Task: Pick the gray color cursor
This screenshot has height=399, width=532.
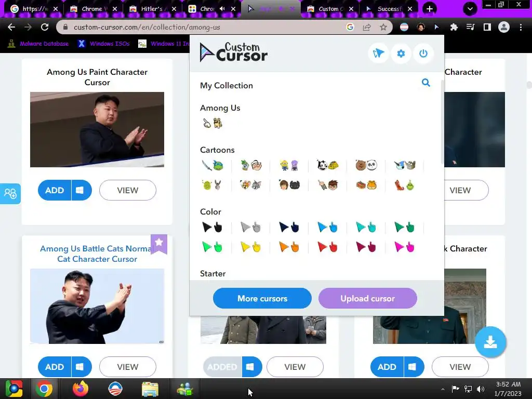Action: coord(251,227)
